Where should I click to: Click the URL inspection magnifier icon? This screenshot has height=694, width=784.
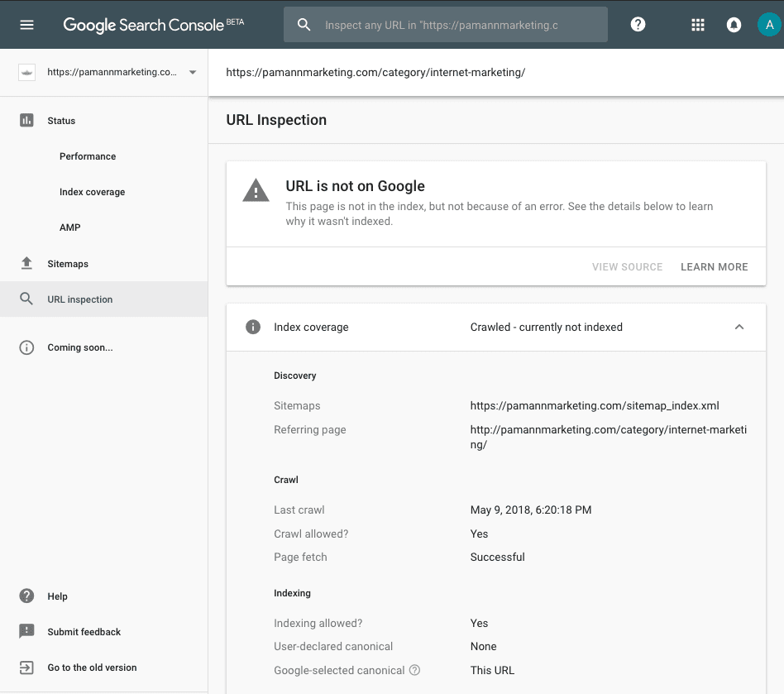[26, 299]
